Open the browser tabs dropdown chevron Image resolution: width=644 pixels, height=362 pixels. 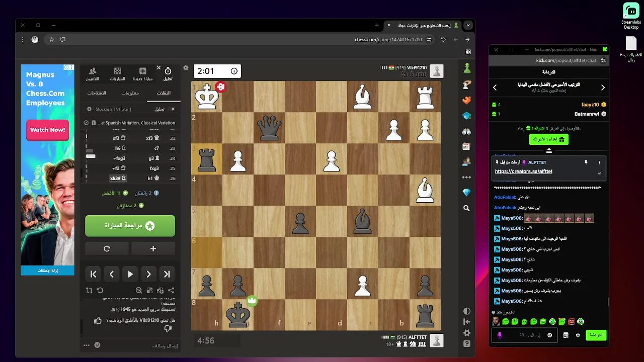tap(468, 25)
